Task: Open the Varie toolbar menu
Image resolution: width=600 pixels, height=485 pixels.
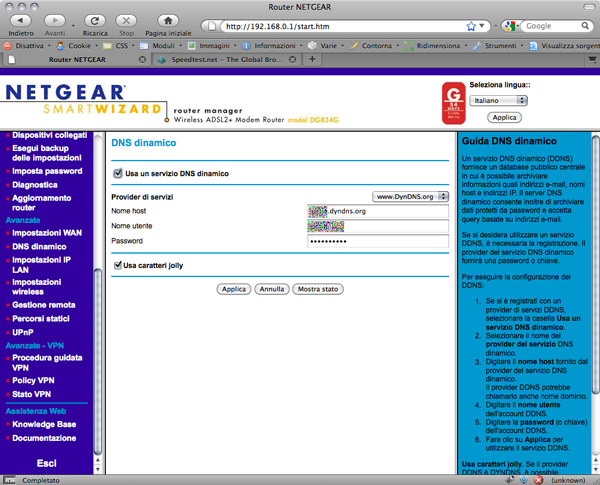Action: (x=326, y=46)
